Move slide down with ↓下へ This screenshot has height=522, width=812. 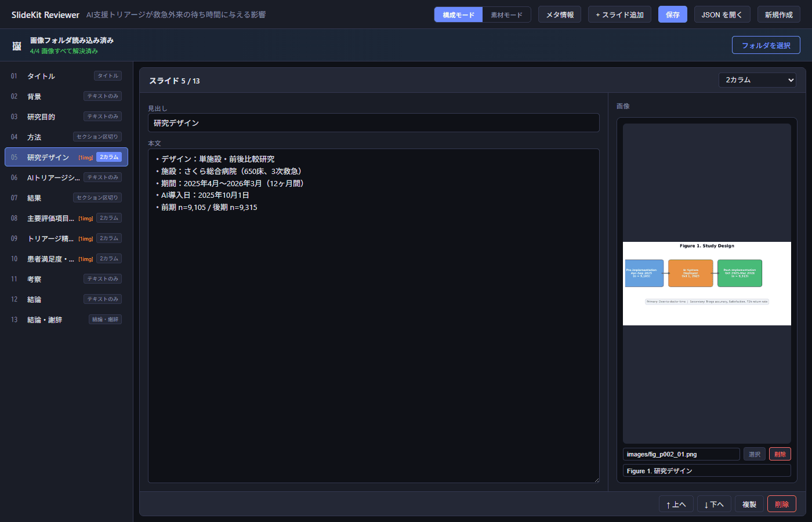tap(714, 503)
